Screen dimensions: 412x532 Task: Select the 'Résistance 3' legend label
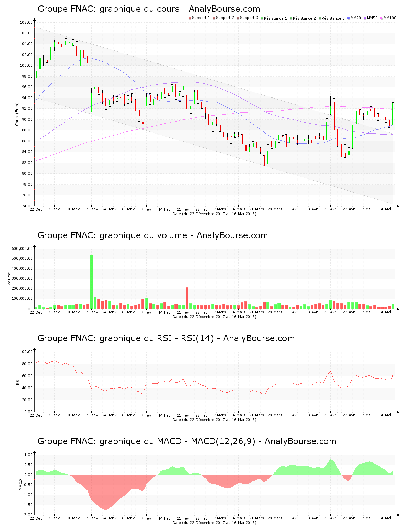point(333,18)
